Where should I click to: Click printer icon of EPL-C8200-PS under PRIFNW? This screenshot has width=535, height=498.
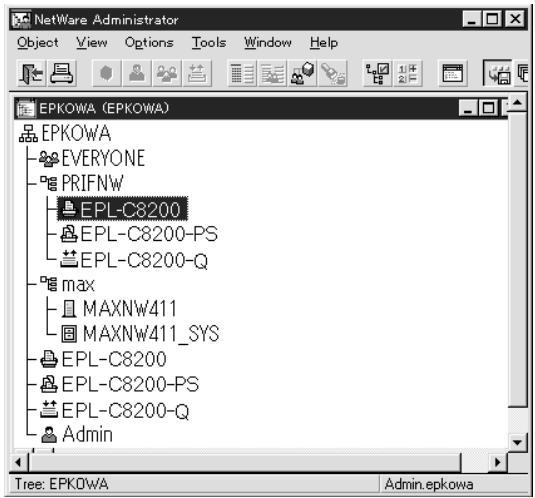(69, 234)
